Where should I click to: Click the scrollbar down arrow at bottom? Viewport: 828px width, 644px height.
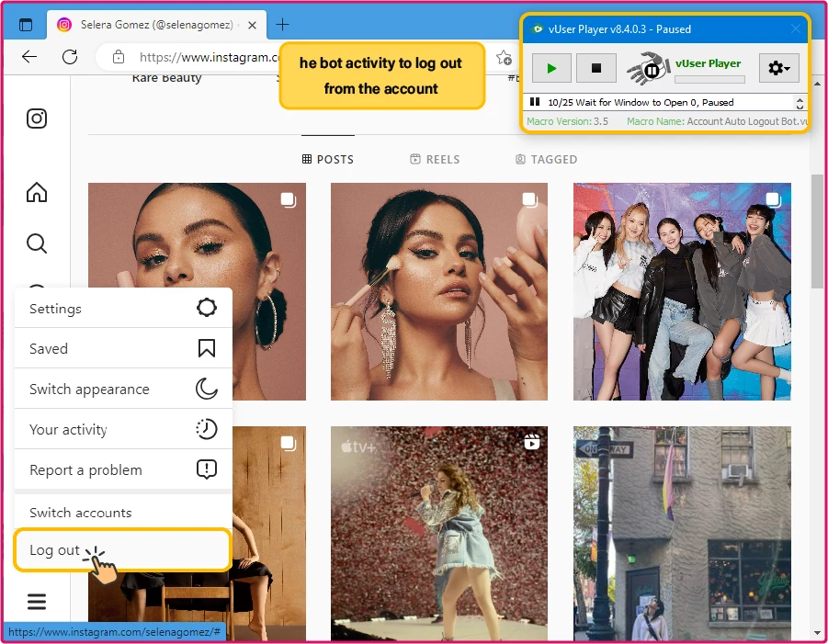[x=817, y=633]
